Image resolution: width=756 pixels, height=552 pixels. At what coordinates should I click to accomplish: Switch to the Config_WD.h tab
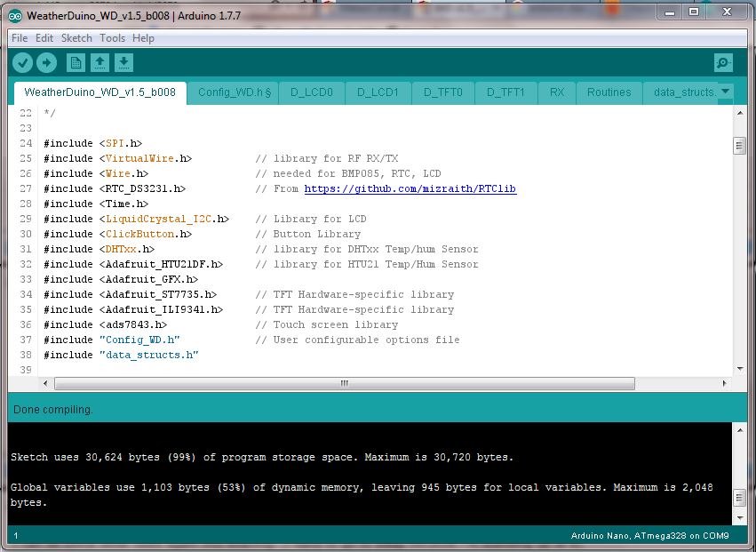[235, 92]
